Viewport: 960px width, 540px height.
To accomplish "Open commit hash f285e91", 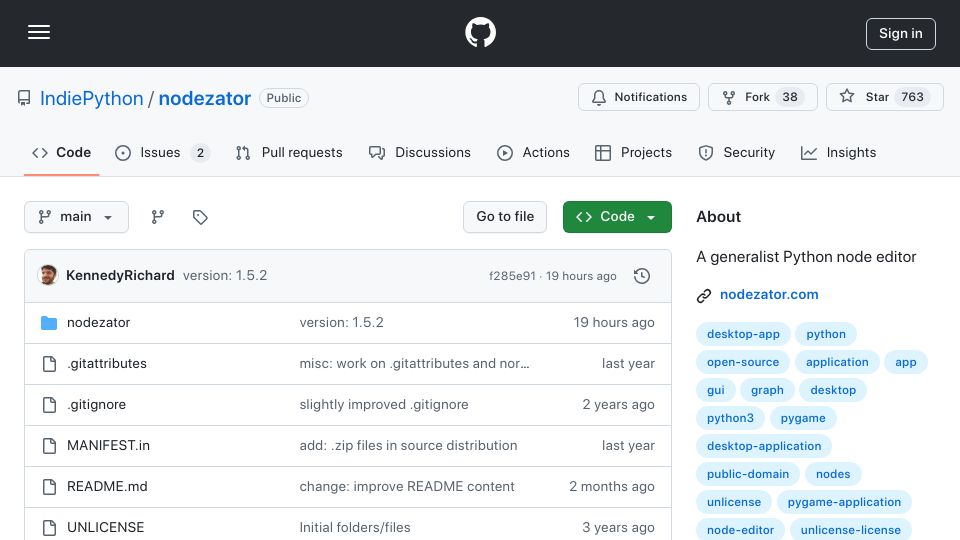I will (512, 276).
